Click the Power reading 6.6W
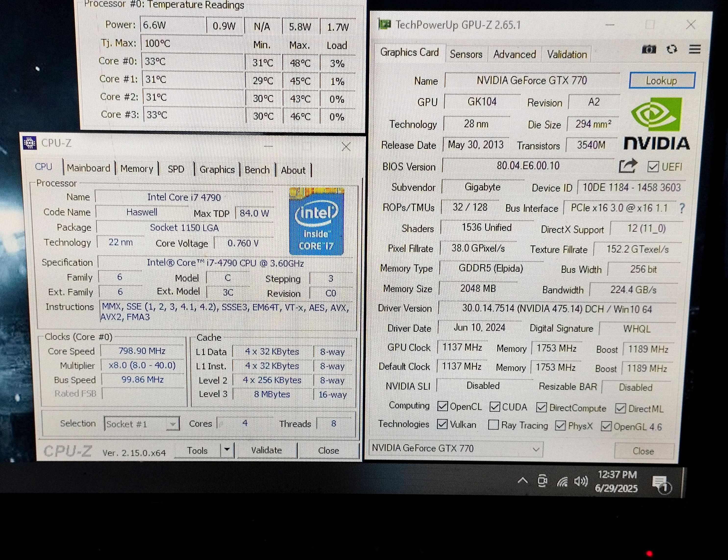The image size is (728, 560). [173, 25]
